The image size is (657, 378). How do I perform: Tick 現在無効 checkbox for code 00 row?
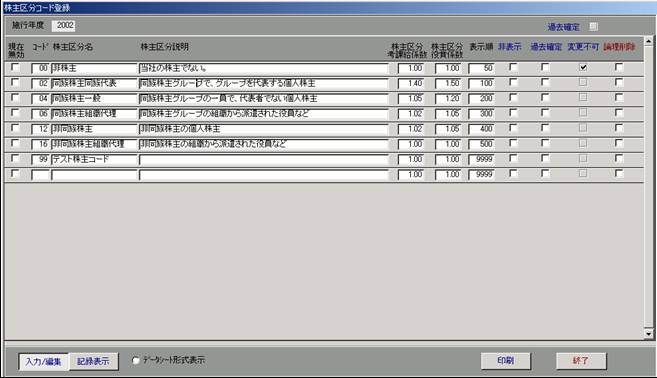[15, 67]
